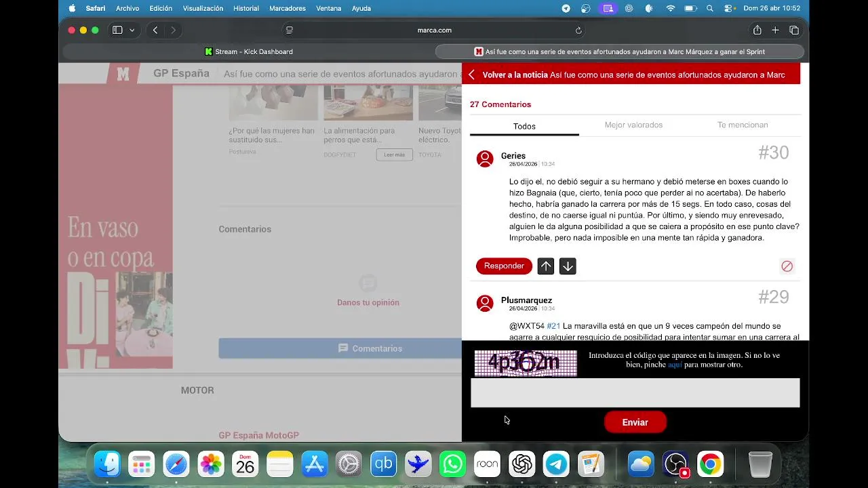Open Spotlight search in menu bar

point(710,8)
